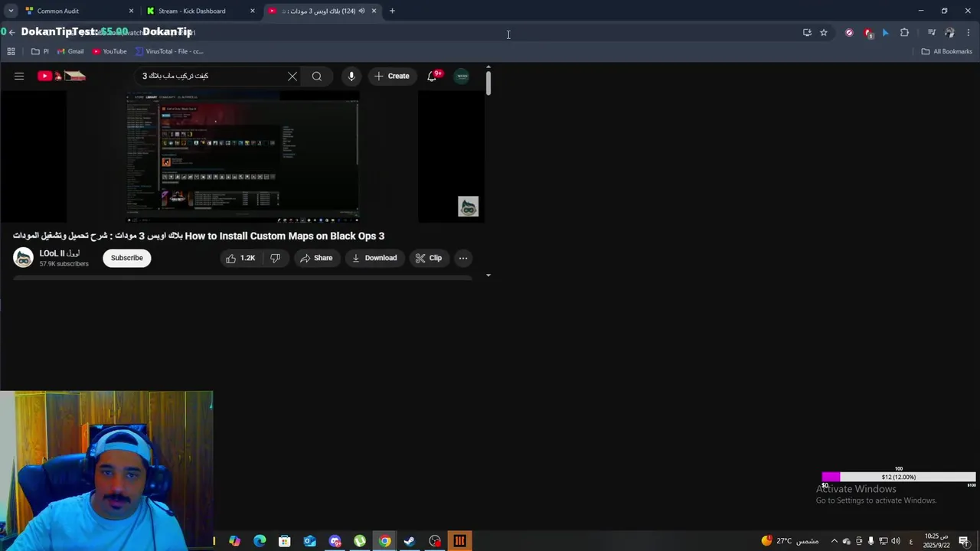Screen dimensions: 980x551
Task: Close the Kick Dashboard tab
Action: (252, 11)
